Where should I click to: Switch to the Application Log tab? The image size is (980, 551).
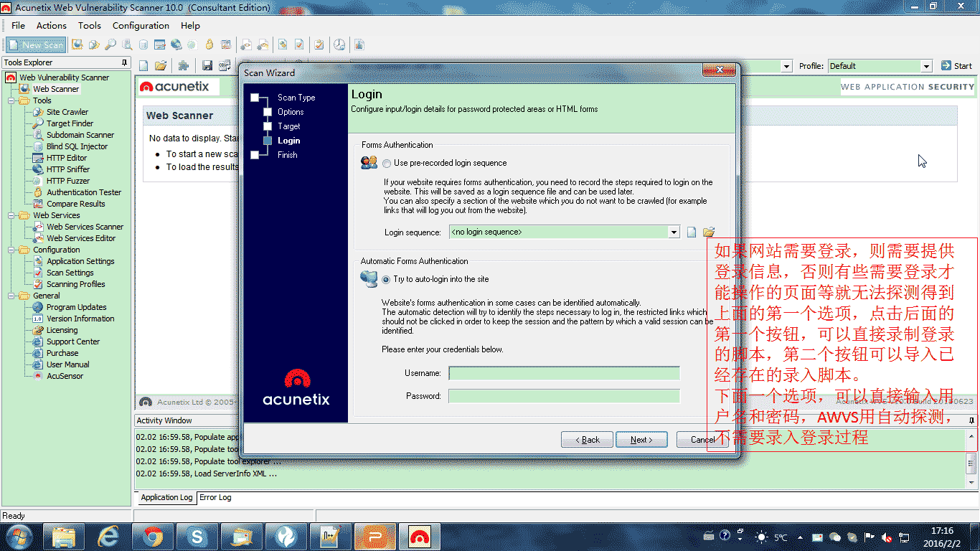pyautogui.click(x=166, y=497)
